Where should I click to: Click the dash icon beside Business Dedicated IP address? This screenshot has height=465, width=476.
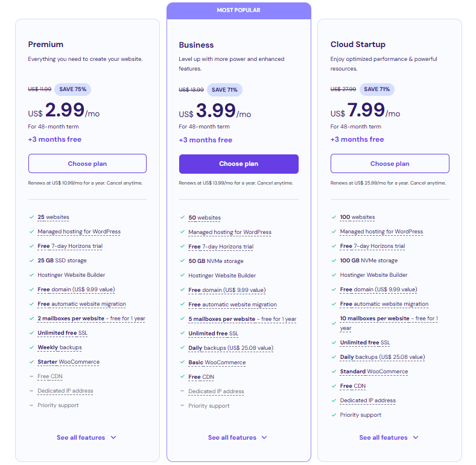point(182,391)
